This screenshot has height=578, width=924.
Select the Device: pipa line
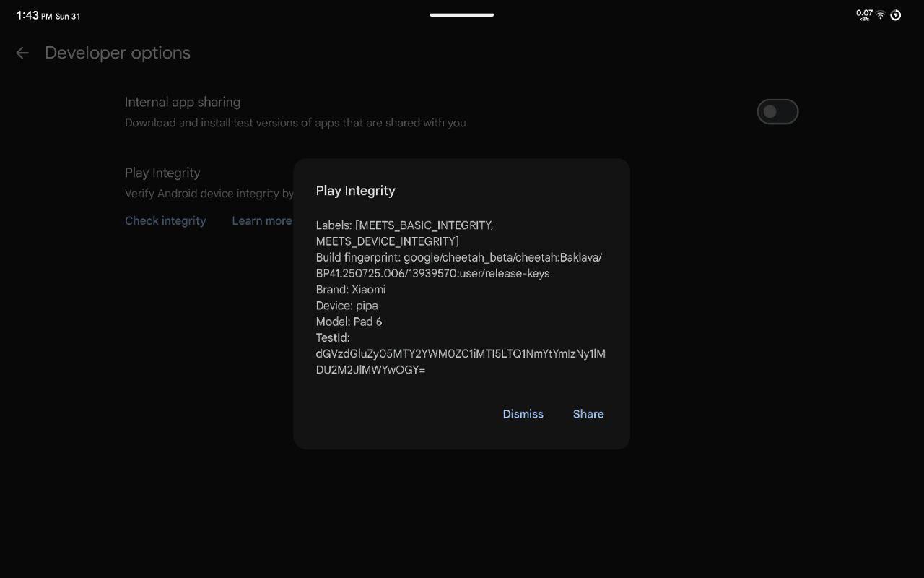[346, 306]
